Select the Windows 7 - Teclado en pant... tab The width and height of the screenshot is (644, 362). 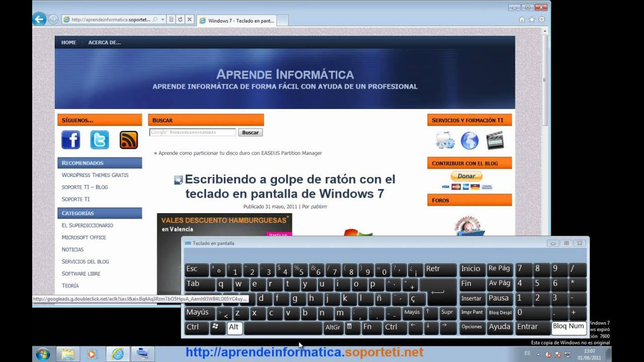click(x=236, y=21)
